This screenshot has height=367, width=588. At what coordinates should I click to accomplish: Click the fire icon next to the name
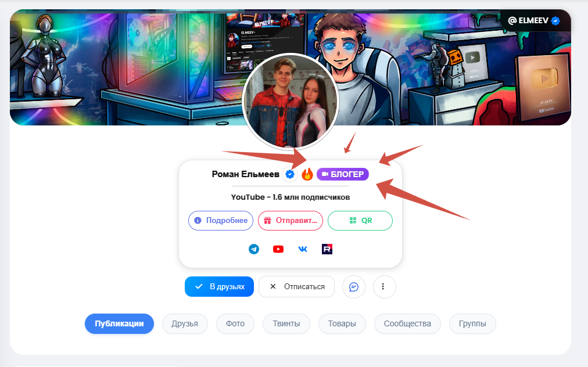[x=307, y=174]
